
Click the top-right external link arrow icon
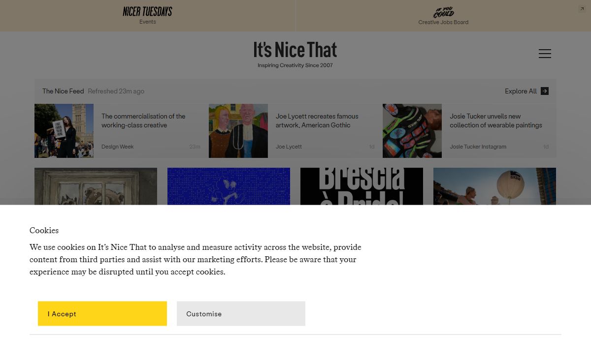click(x=582, y=9)
